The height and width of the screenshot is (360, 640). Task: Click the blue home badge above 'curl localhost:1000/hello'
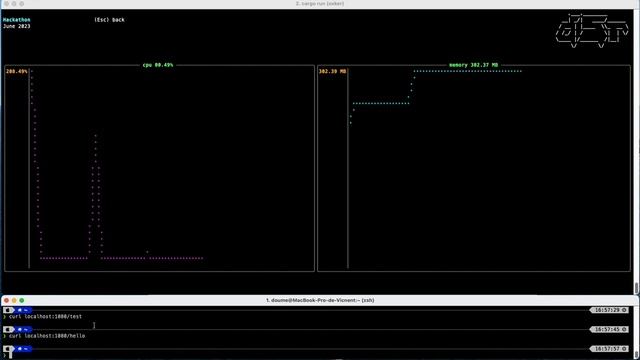23,329
